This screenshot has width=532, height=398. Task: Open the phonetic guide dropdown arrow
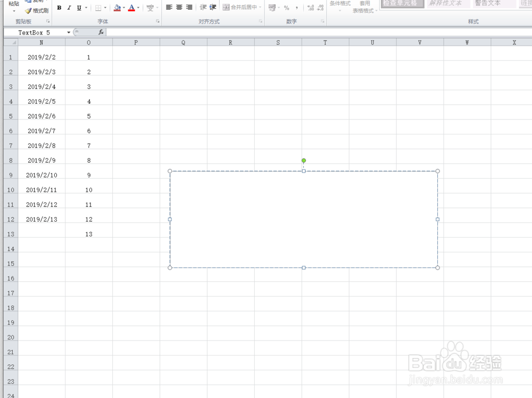(x=157, y=8)
